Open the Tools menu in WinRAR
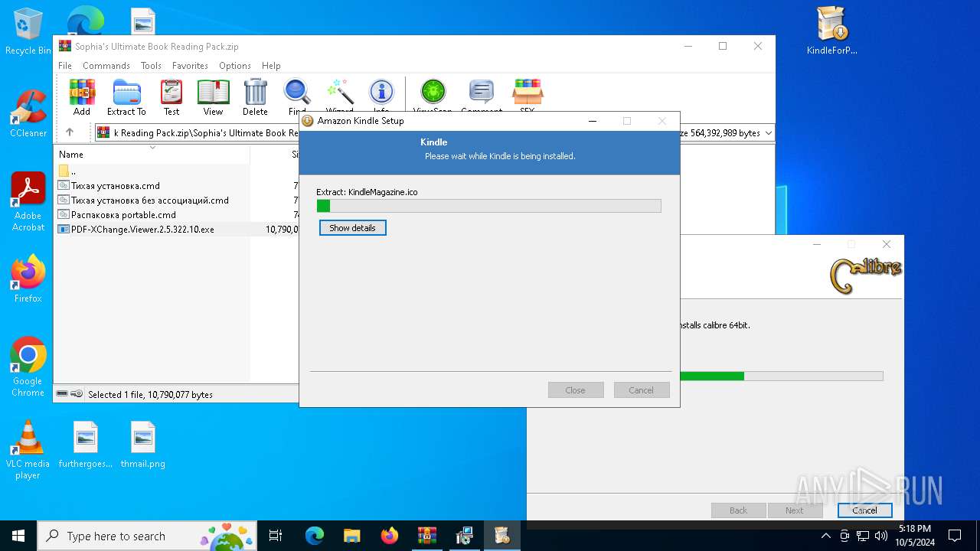This screenshot has width=980, height=551. click(x=151, y=66)
